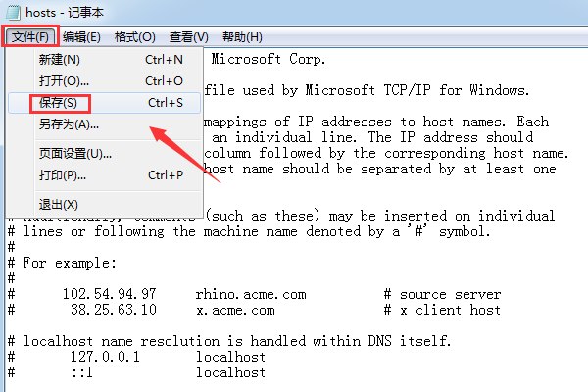This screenshot has height=392, width=588.
Task: Choose 另存为(A)... menu entry
Action: 69,124
